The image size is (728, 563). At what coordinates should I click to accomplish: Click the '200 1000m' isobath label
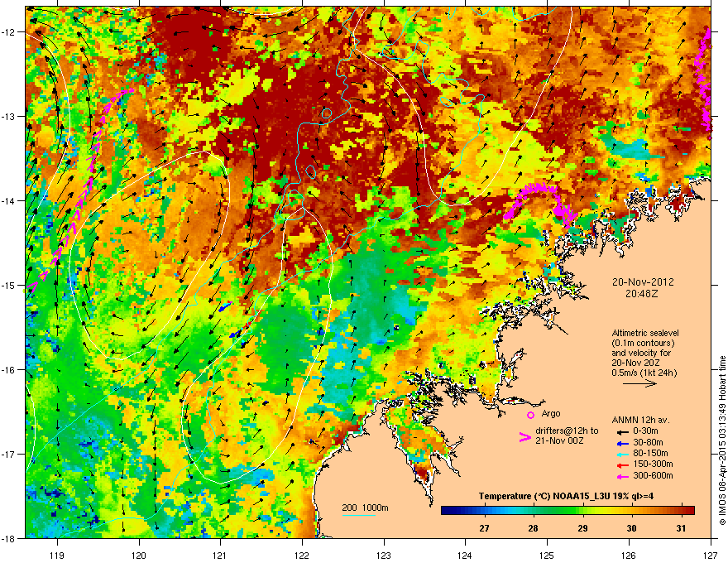[x=365, y=508]
